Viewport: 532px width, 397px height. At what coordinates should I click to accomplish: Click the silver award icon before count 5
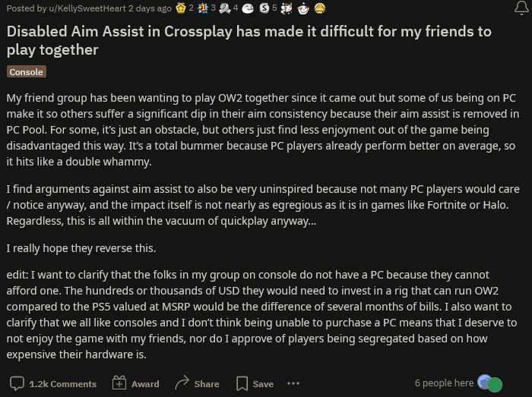click(263, 8)
